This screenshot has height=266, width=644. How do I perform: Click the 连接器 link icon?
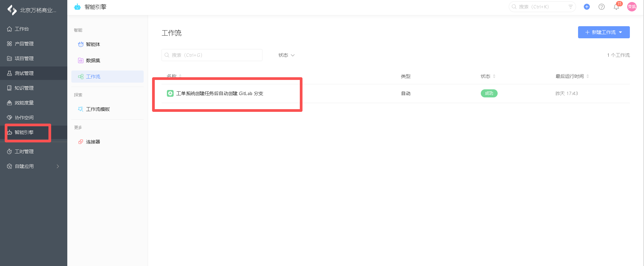pos(81,142)
